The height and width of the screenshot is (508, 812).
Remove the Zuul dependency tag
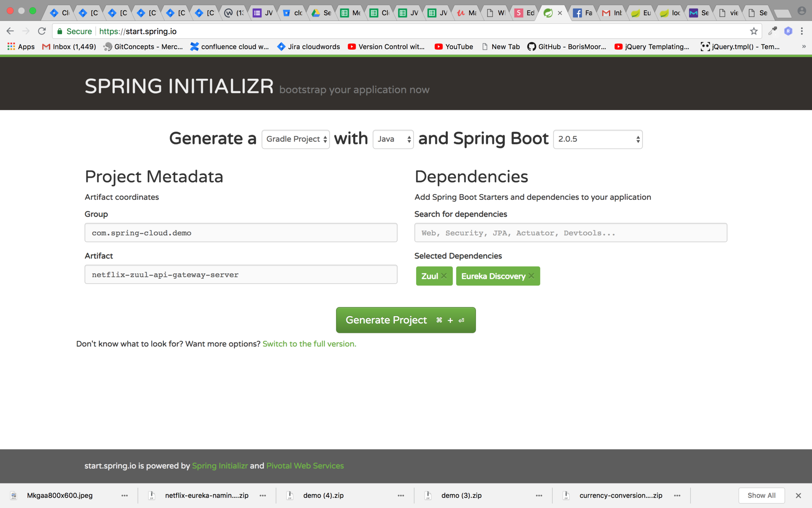[444, 276]
